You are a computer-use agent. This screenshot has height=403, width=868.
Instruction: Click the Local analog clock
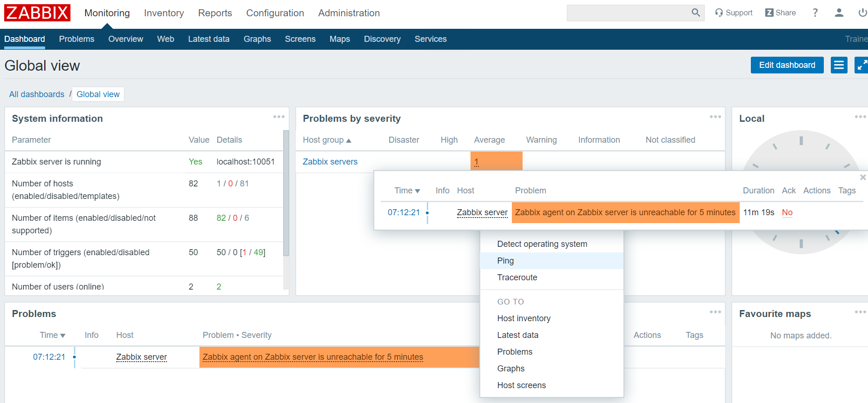pyautogui.click(x=801, y=192)
